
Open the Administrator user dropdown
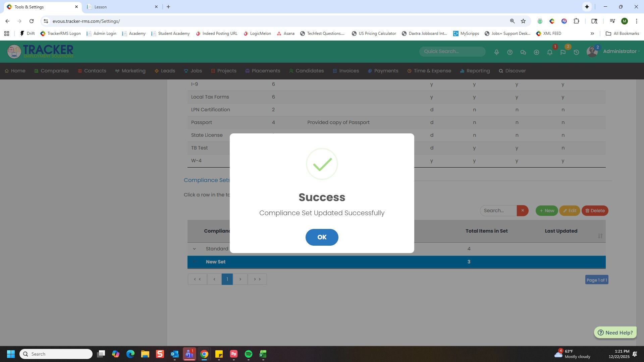tap(621, 52)
